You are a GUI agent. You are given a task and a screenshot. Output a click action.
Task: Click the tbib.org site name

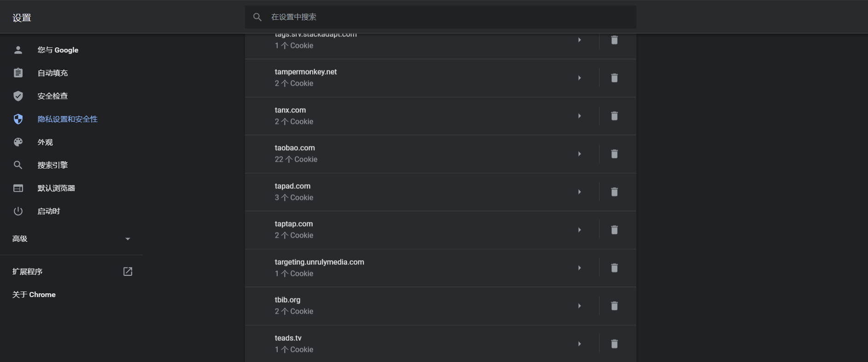(287, 300)
